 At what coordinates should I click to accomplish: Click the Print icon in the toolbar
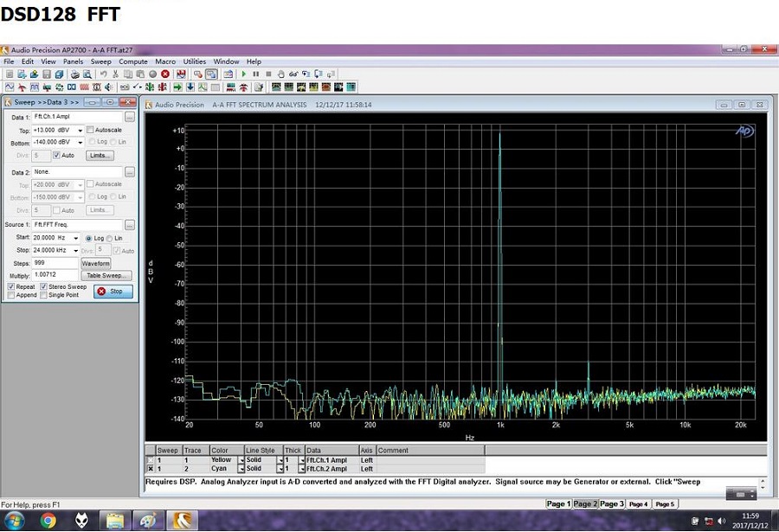tap(75, 74)
